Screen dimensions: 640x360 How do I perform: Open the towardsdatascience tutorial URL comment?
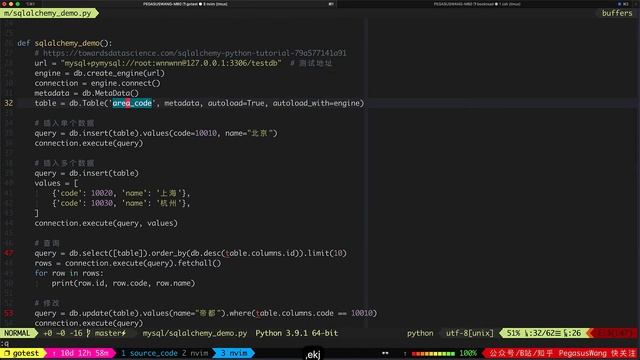tap(195, 53)
